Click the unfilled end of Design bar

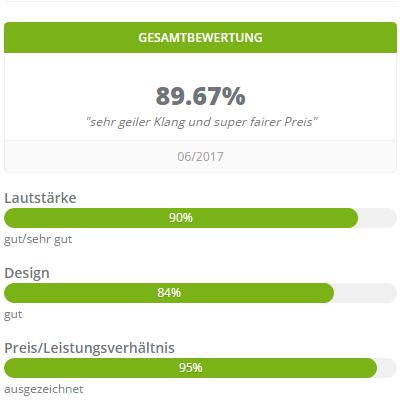(x=365, y=293)
